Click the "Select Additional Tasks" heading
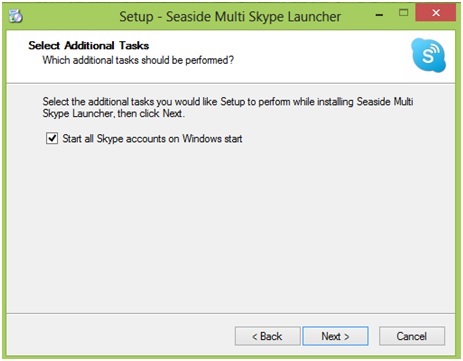Viewport: 463px width, 361px height. pyautogui.click(x=89, y=45)
